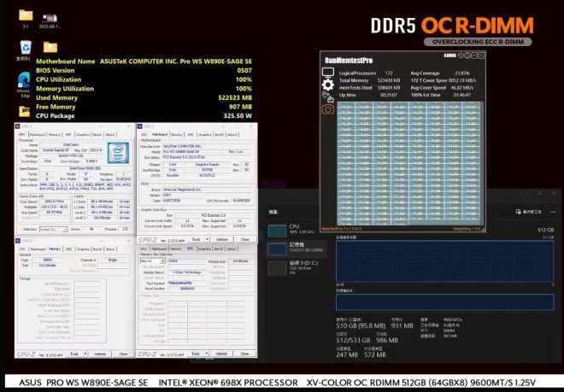Expand Tools dropdown arrow in CPU-Z Mainboard window
564x392 pixels.
click(x=207, y=239)
